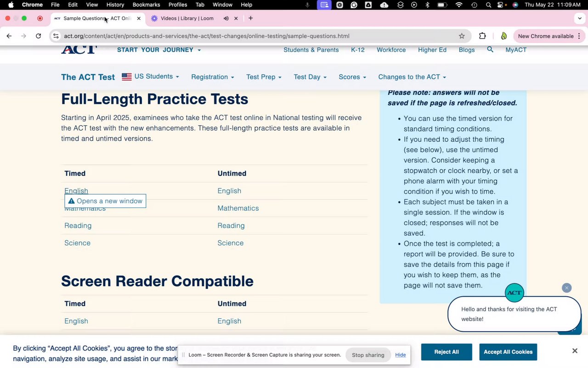Open the Apple menu

11,5
